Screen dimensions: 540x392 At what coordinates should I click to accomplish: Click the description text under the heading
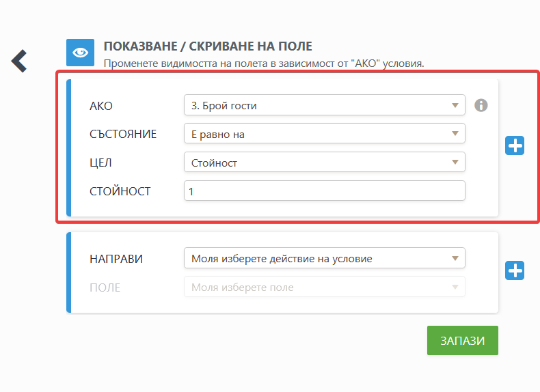[264, 64]
